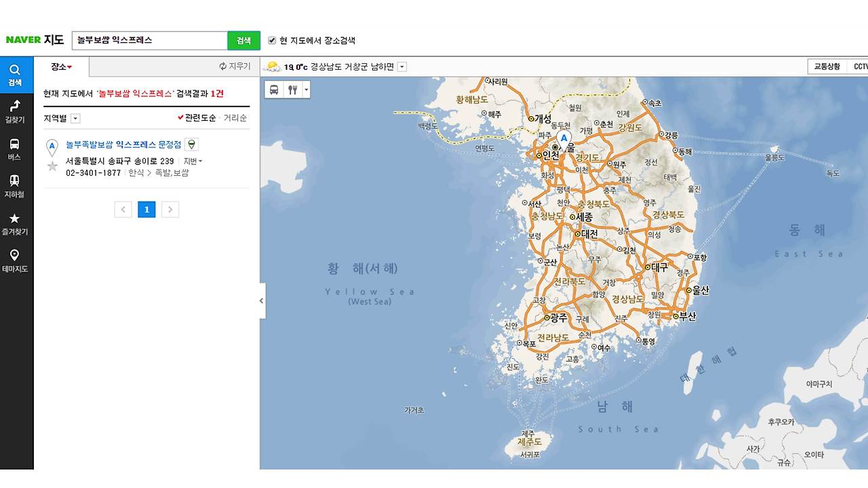Open the 지하철 subway sidebar item
This screenshot has height=488, width=868.
point(15,187)
